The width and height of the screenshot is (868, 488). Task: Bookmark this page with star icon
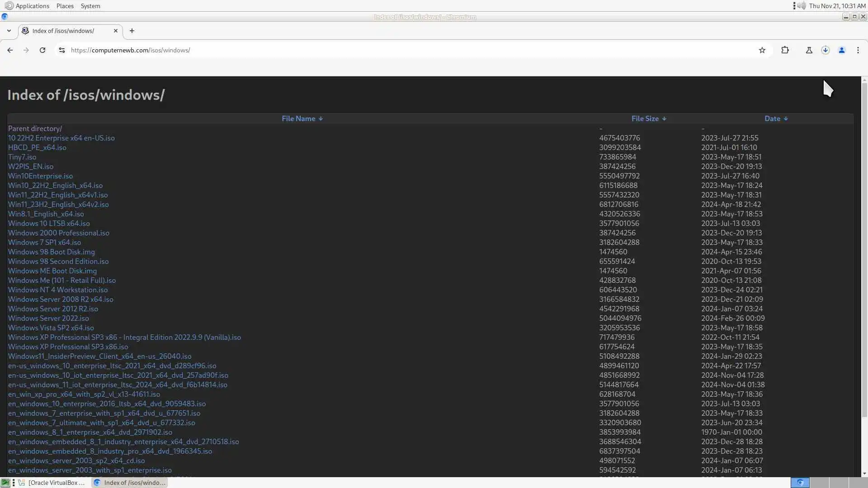tap(762, 50)
